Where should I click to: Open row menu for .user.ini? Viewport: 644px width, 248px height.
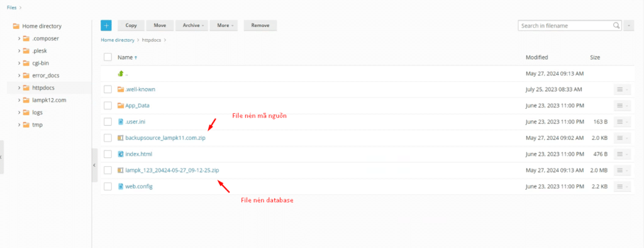pyautogui.click(x=621, y=121)
